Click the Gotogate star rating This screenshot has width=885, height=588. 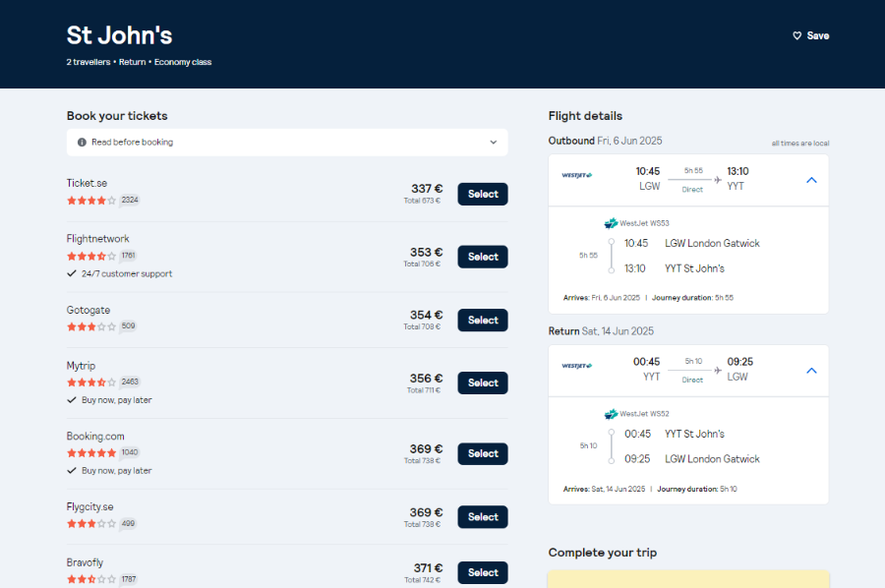[x=91, y=326]
